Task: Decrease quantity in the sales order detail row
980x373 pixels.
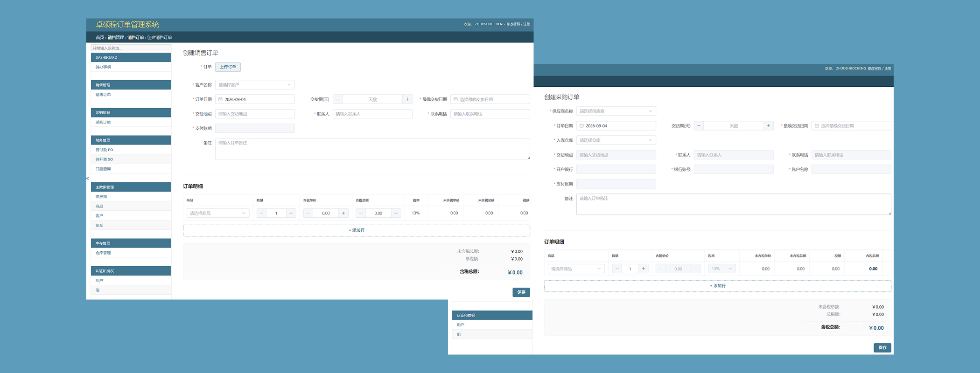Action: (x=261, y=213)
